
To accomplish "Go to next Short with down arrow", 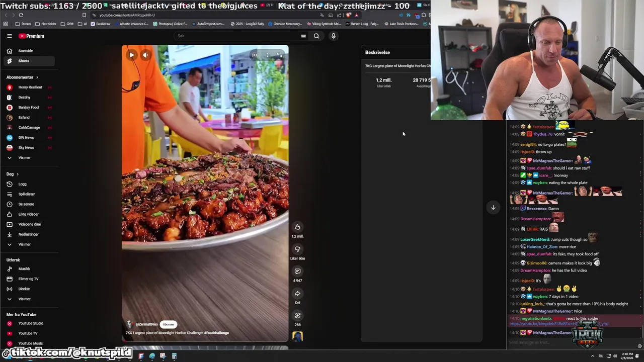I will click(x=493, y=207).
